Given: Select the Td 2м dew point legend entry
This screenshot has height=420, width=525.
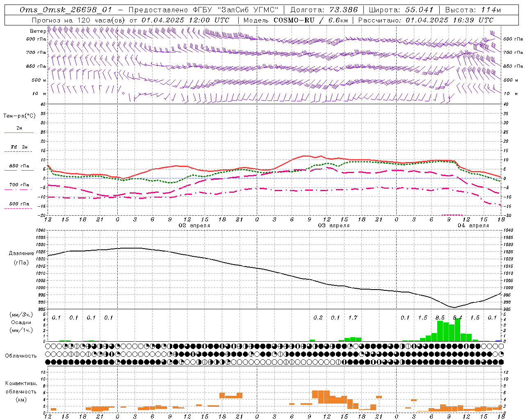Looking at the screenshot, I should [x=19, y=147].
